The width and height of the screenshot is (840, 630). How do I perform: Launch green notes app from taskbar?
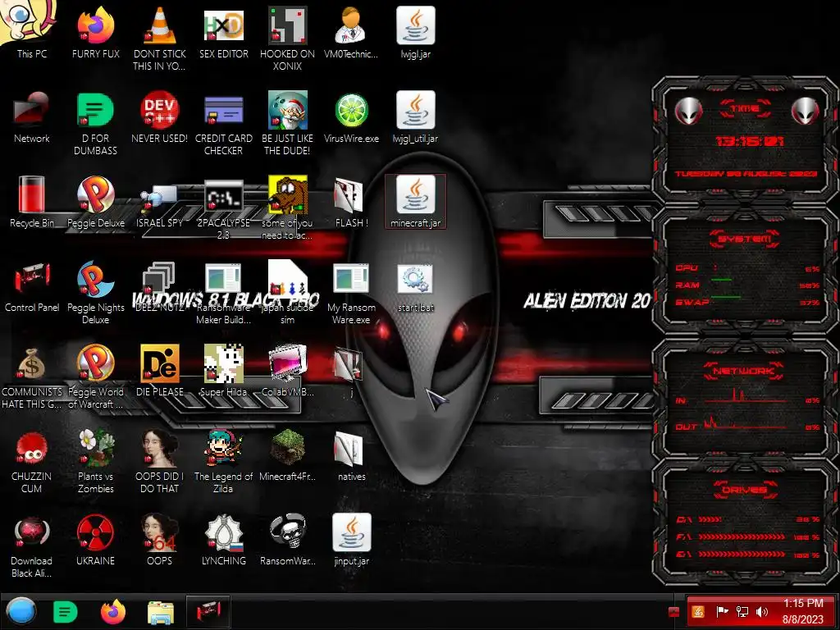[66, 612]
